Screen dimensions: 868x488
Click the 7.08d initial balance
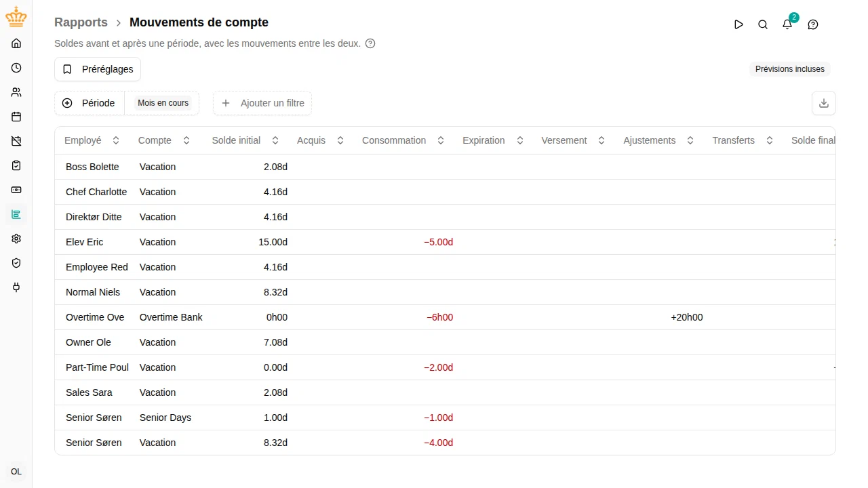(275, 342)
